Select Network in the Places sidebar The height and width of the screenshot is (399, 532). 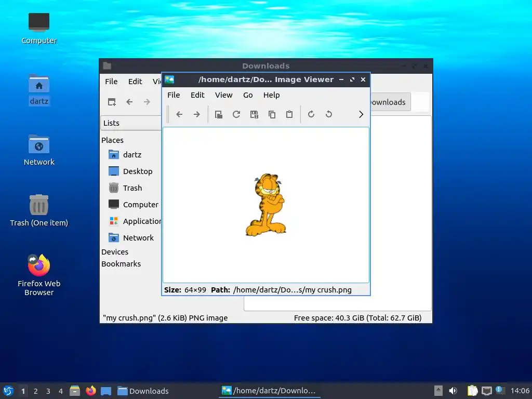click(x=131, y=238)
